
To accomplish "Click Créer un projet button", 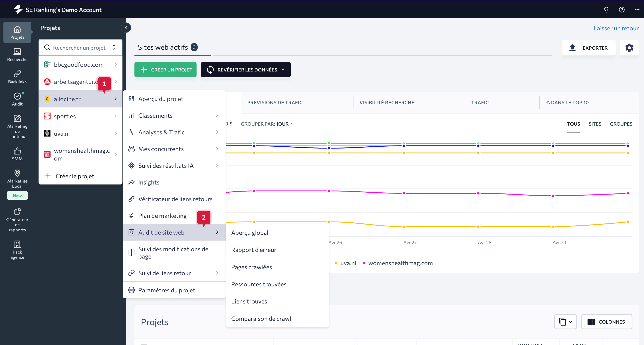I will 165,70.
